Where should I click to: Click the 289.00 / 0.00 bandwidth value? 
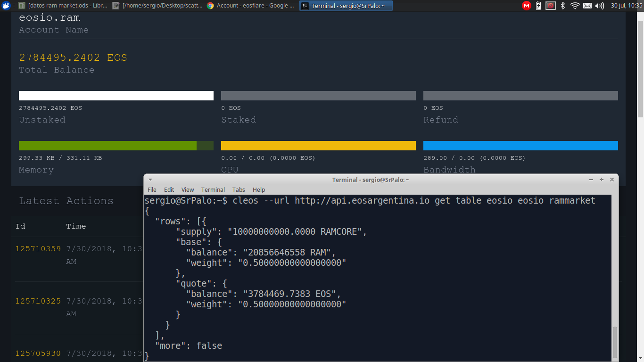(x=474, y=158)
